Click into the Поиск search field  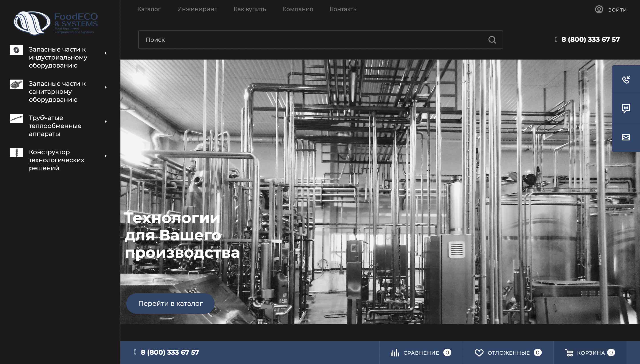[x=300, y=40]
